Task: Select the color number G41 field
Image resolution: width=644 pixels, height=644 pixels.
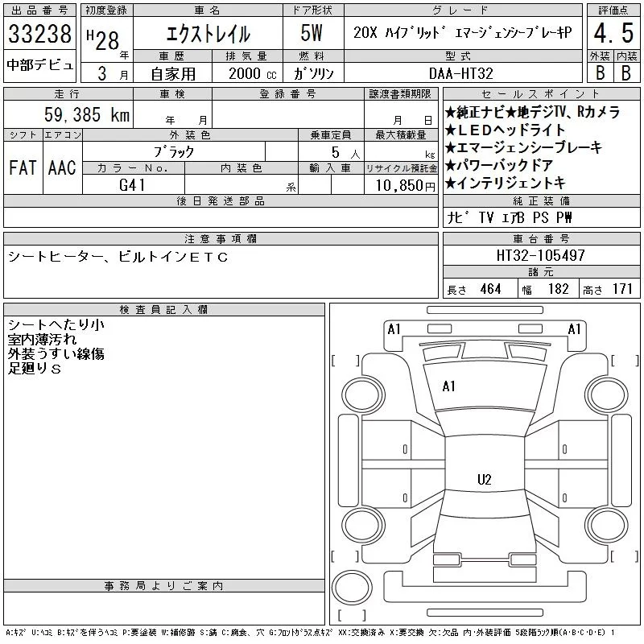Action: coord(133,185)
